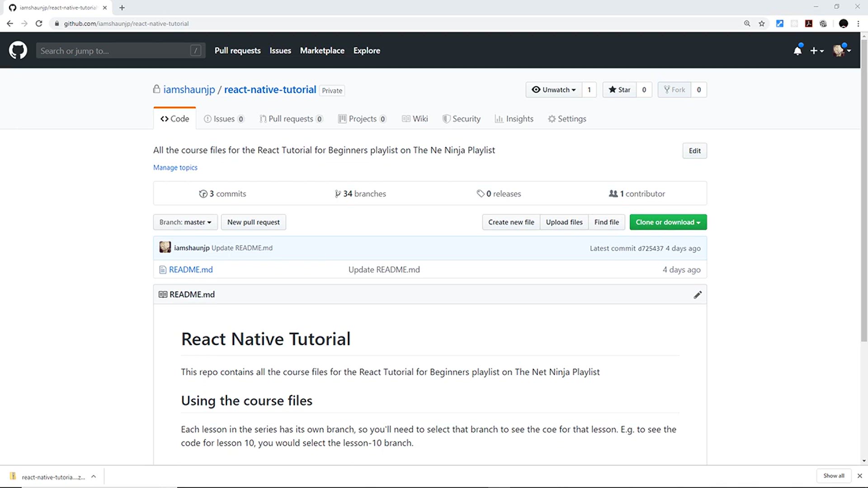Screen dimensions: 868x488
Task: Show all downloads
Action: click(x=834, y=476)
